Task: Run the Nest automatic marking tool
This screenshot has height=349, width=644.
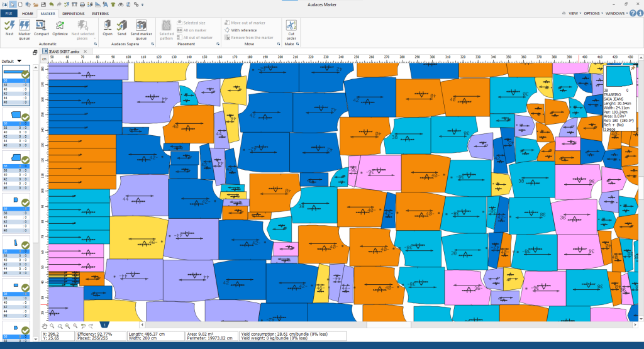Action: click(x=9, y=28)
